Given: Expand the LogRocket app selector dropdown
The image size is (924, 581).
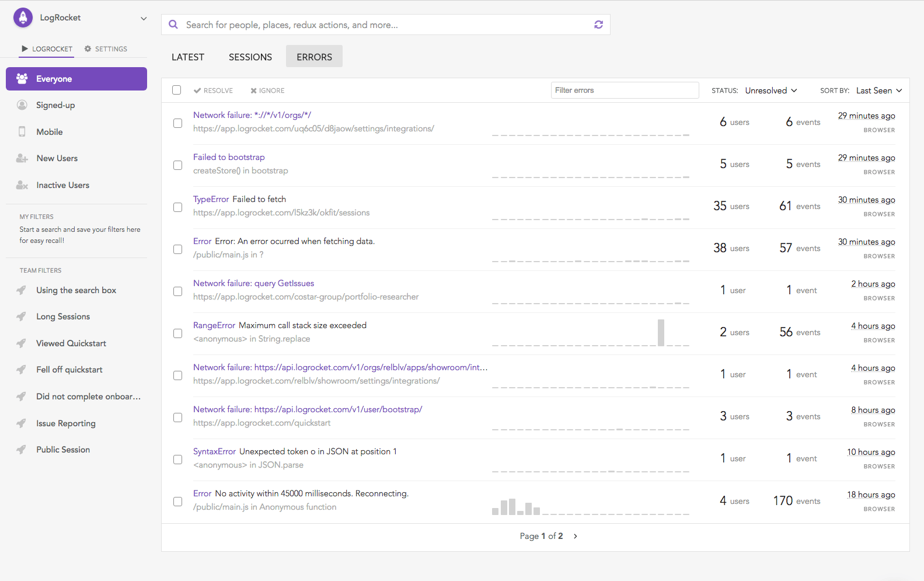Looking at the screenshot, I should point(144,18).
